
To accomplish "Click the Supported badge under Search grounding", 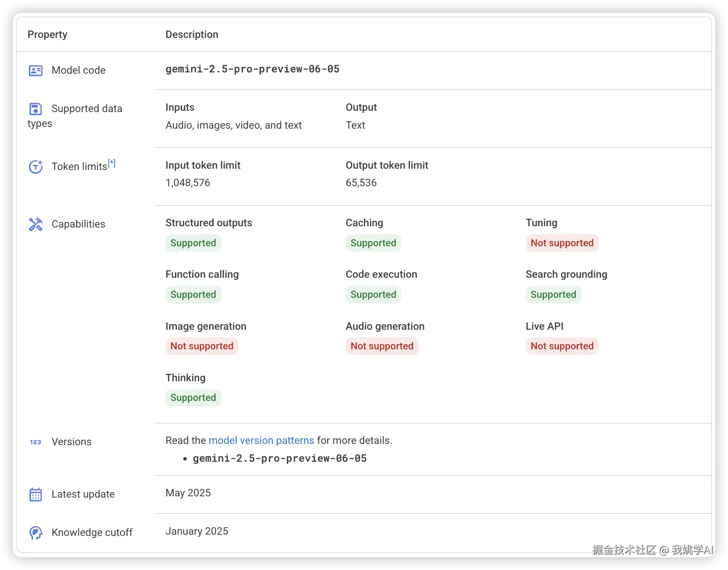I will [x=553, y=295].
